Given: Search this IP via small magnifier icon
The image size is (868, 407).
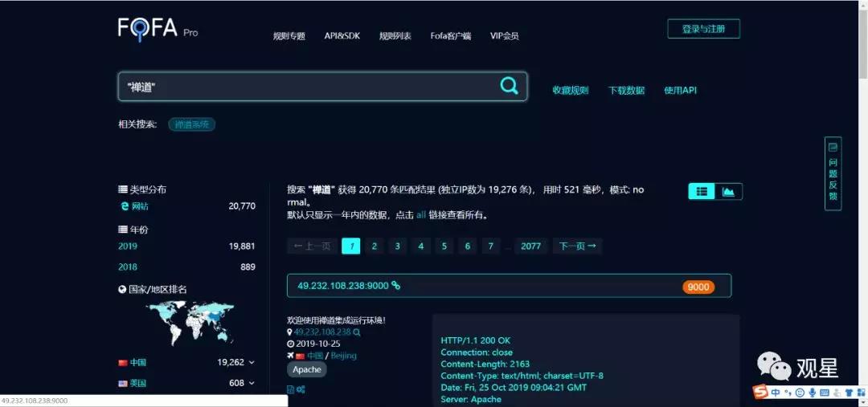Looking at the screenshot, I should click(x=357, y=332).
